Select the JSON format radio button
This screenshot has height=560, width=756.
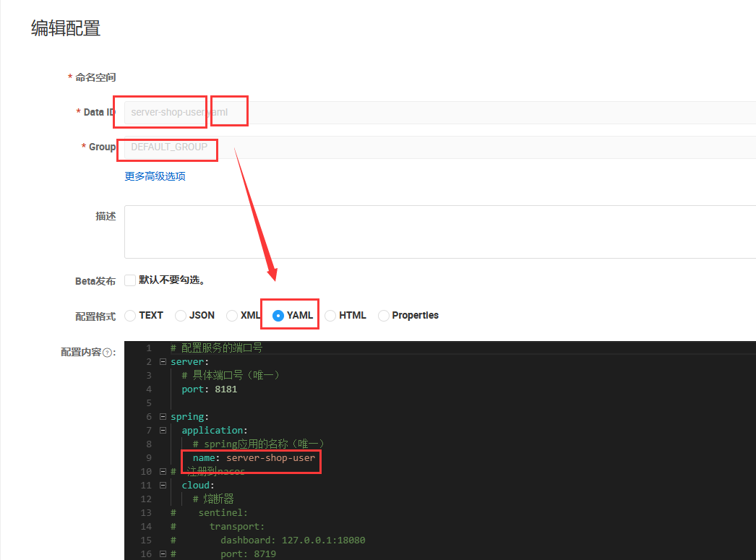[180, 316]
